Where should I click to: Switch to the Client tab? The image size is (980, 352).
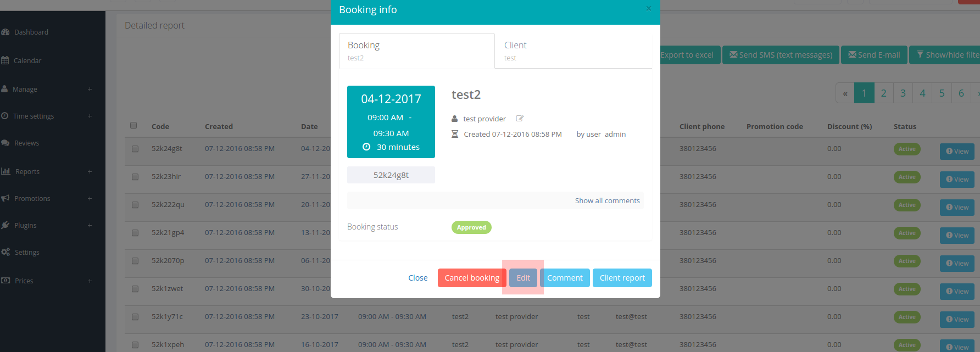(x=573, y=51)
